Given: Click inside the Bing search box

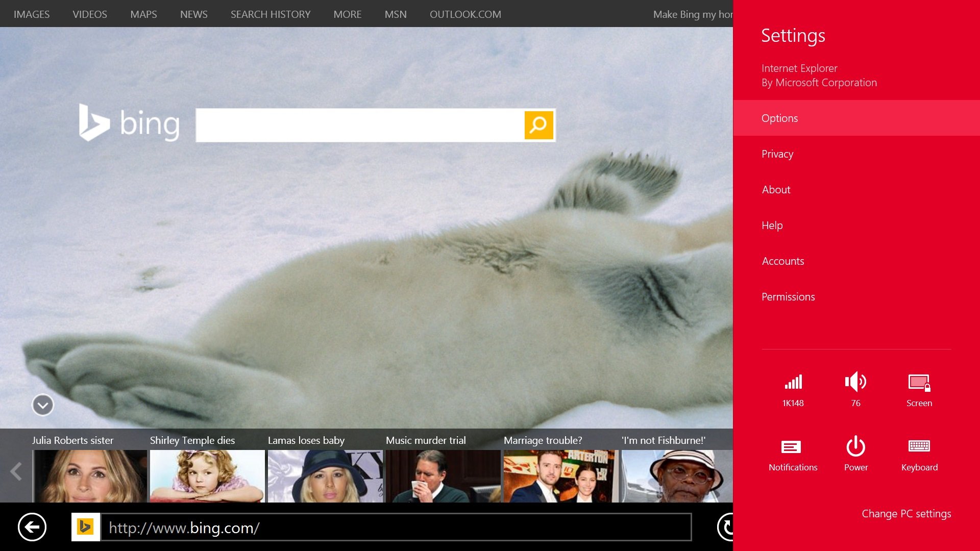Looking at the screenshot, I should pyautogui.click(x=360, y=125).
